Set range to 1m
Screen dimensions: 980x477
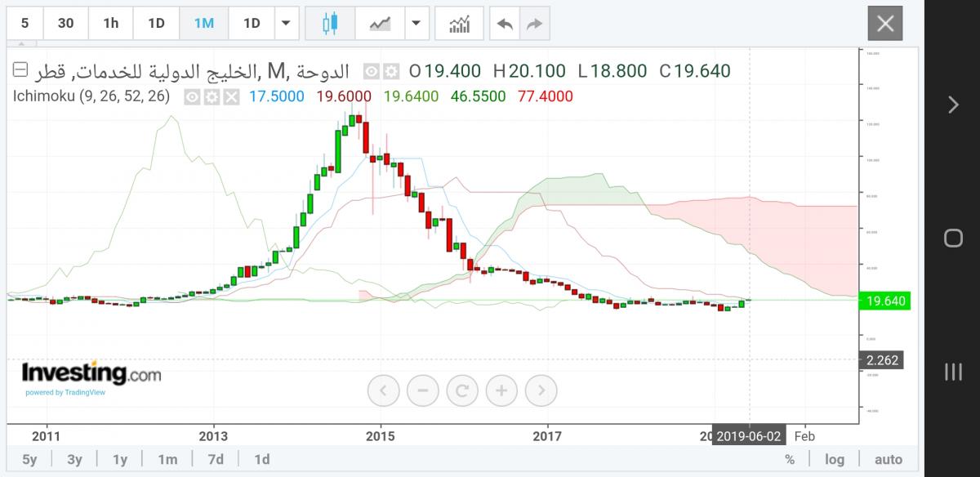click(x=167, y=460)
